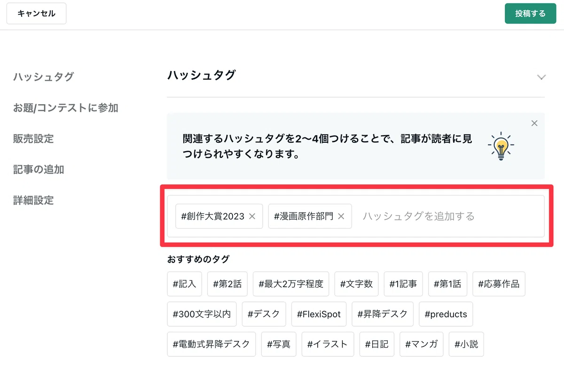Add the recommended tag #写真
The image size is (564, 392).
[279, 344]
